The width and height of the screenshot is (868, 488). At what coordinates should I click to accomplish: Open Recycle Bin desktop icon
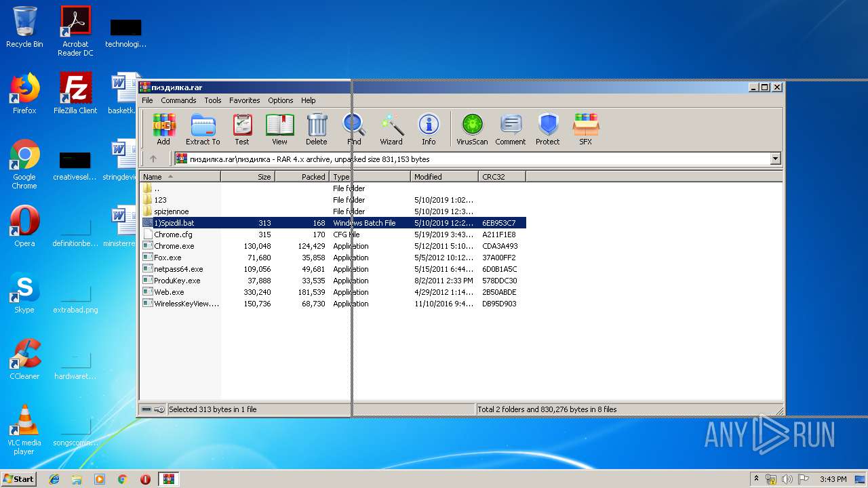click(x=24, y=27)
